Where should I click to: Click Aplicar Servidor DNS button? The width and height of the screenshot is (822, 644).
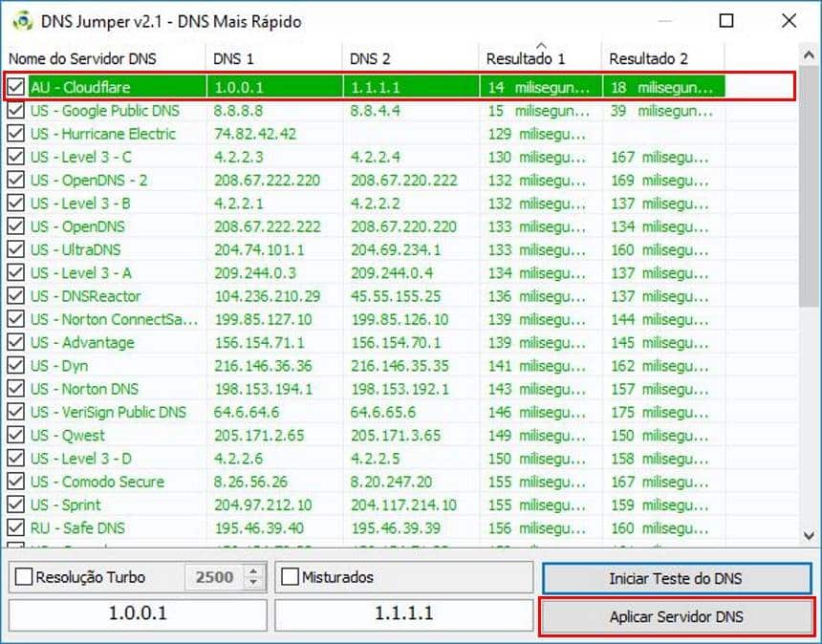pyautogui.click(x=677, y=616)
